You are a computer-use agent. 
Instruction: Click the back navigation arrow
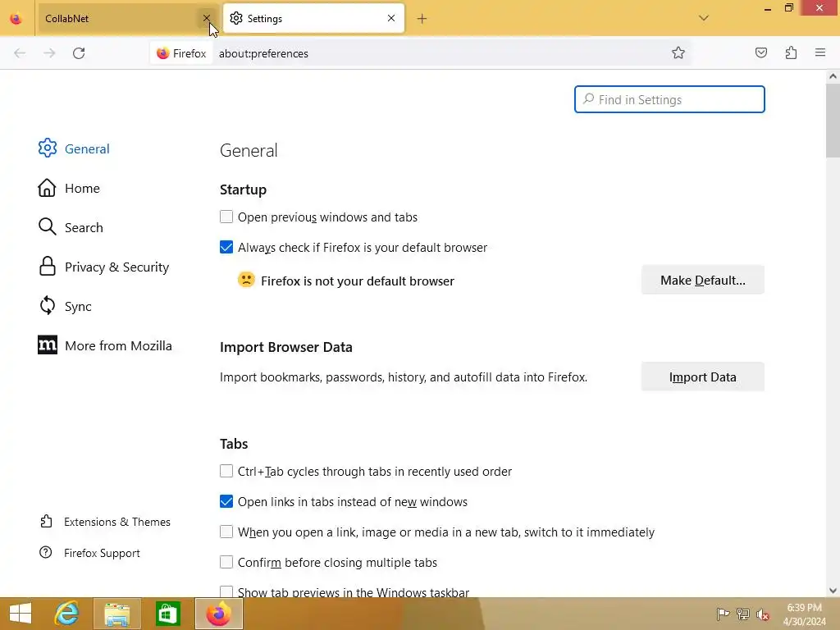pos(20,53)
